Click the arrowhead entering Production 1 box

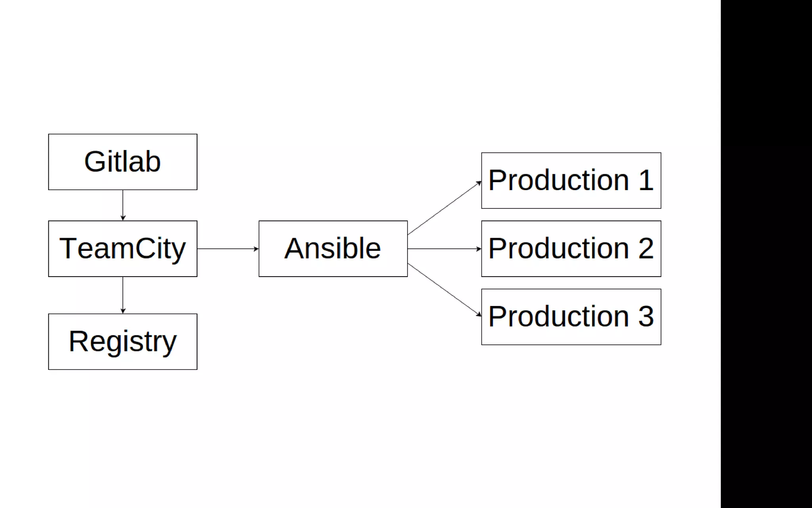(479, 183)
